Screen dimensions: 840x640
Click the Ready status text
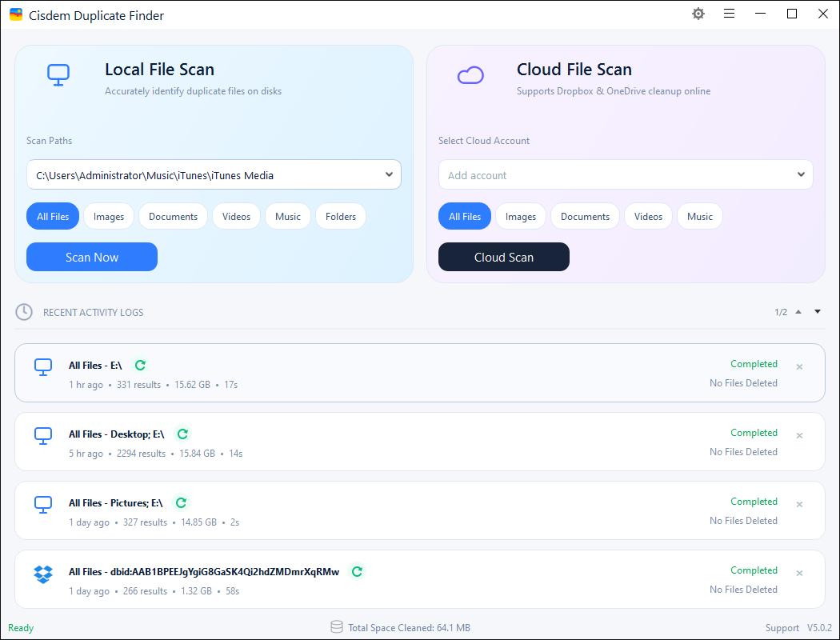[x=21, y=628]
